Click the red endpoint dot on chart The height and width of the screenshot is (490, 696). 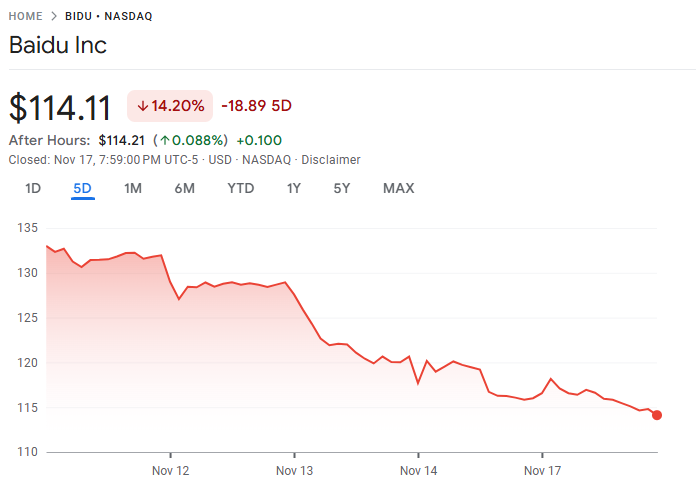657,415
